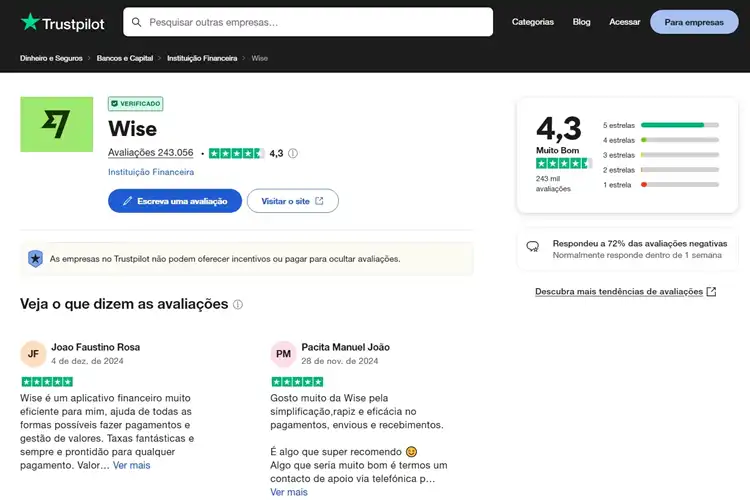This screenshot has width=750, height=500.
Task: Click the external link icon in Visitar o site
Action: pos(320,201)
